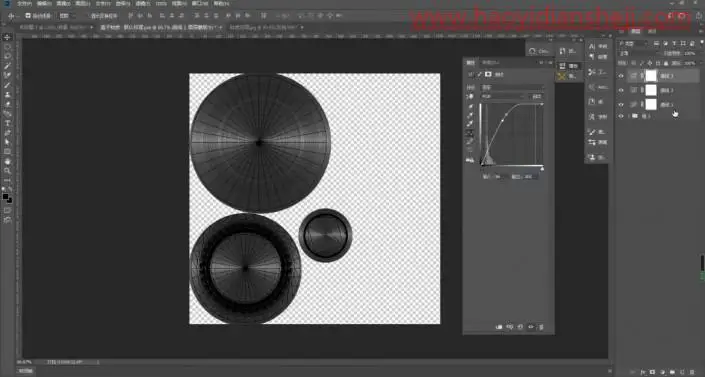Select the Marquee selection tool

(7, 47)
